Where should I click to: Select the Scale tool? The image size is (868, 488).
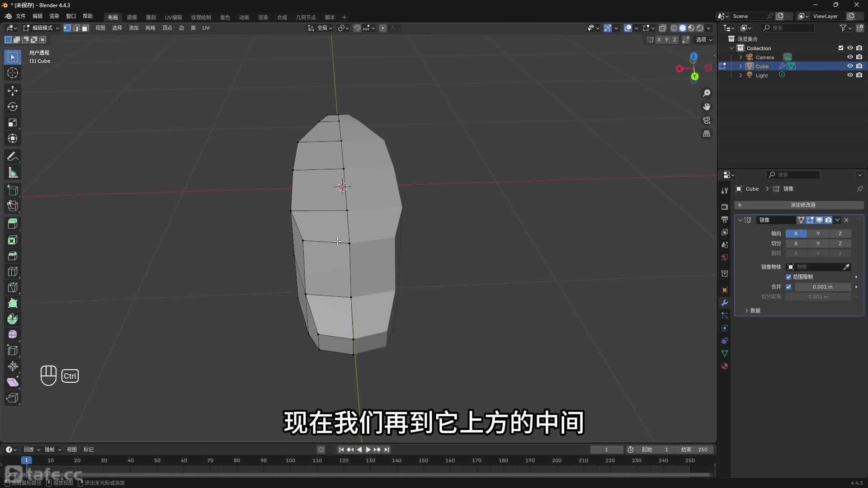pos(13,122)
